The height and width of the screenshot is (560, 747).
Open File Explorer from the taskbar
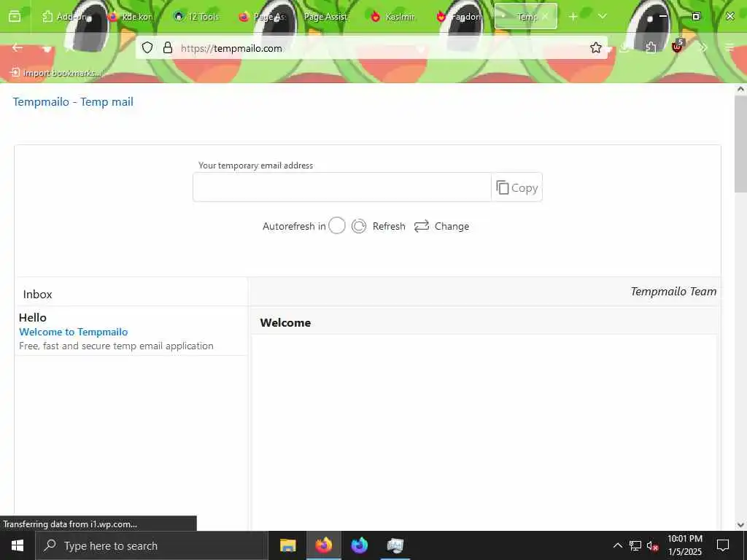[287, 545]
